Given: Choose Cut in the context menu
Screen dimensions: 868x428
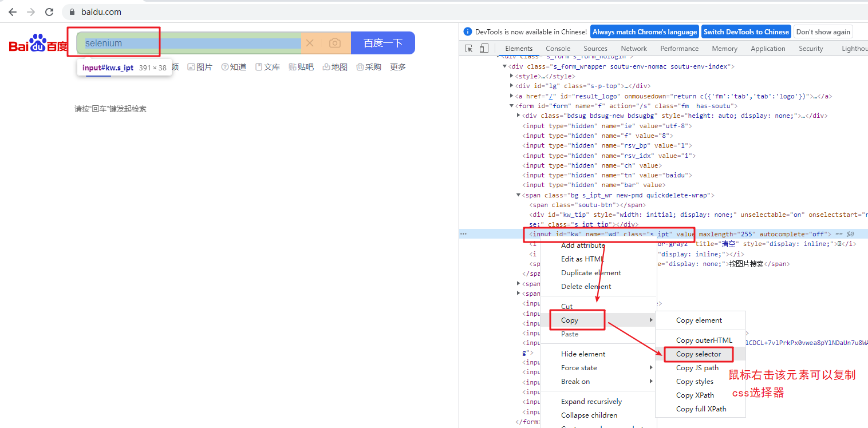Looking at the screenshot, I should coord(567,307).
